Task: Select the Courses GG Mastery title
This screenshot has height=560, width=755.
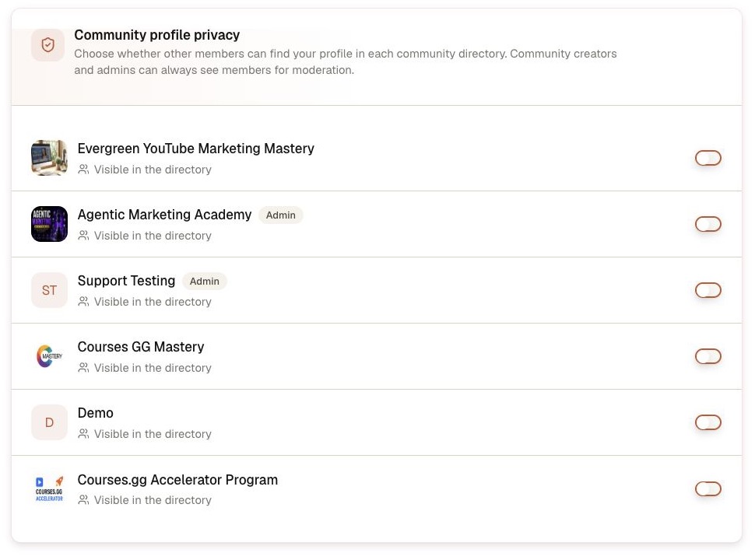Action: [x=141, y=347]
